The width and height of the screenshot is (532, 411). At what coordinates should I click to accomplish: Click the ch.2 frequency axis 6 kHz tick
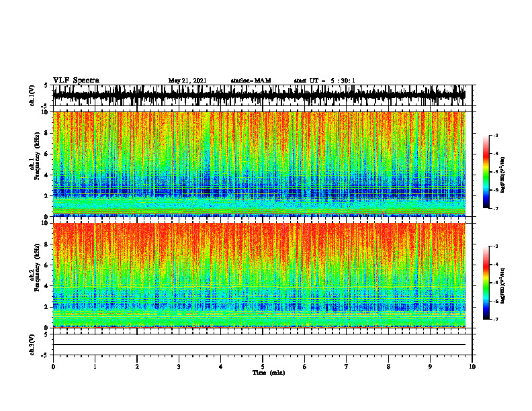point(46,265)
